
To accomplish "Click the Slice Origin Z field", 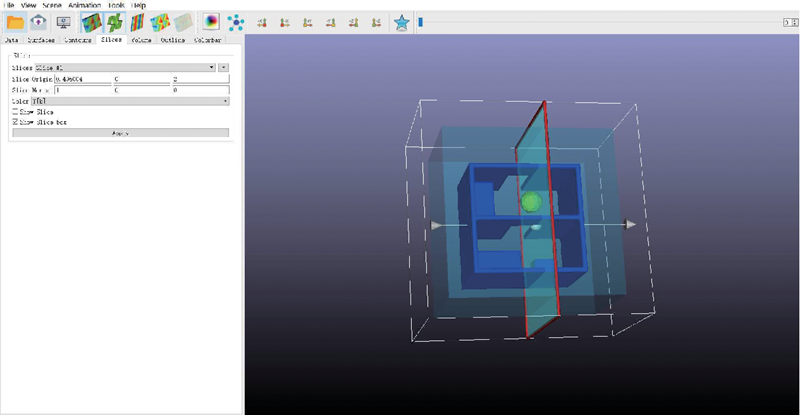I will (201, 79).
